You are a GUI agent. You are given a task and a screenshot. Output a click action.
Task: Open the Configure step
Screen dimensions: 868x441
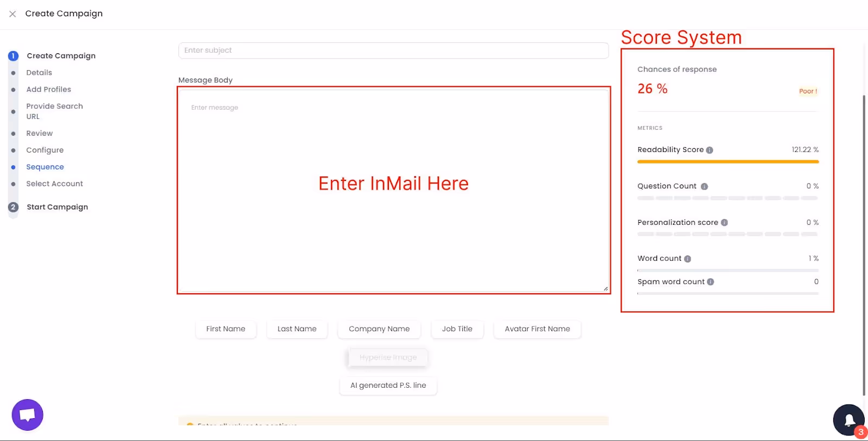(x=45, y=150)
